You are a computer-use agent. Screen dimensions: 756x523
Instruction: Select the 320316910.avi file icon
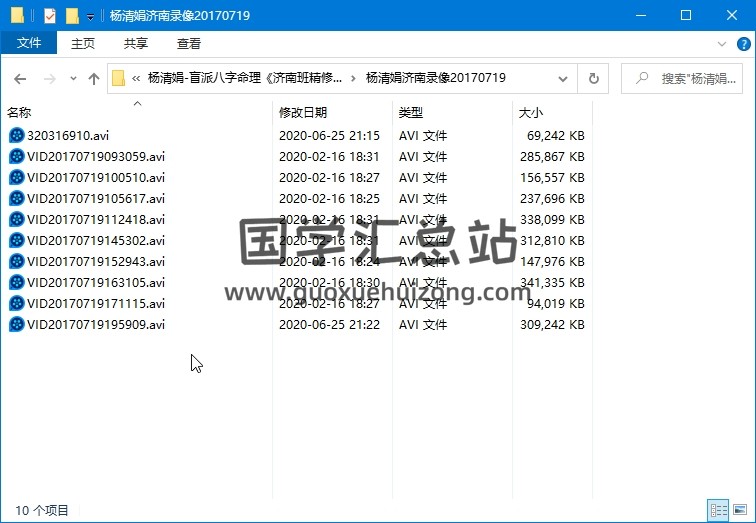(16, 135)
